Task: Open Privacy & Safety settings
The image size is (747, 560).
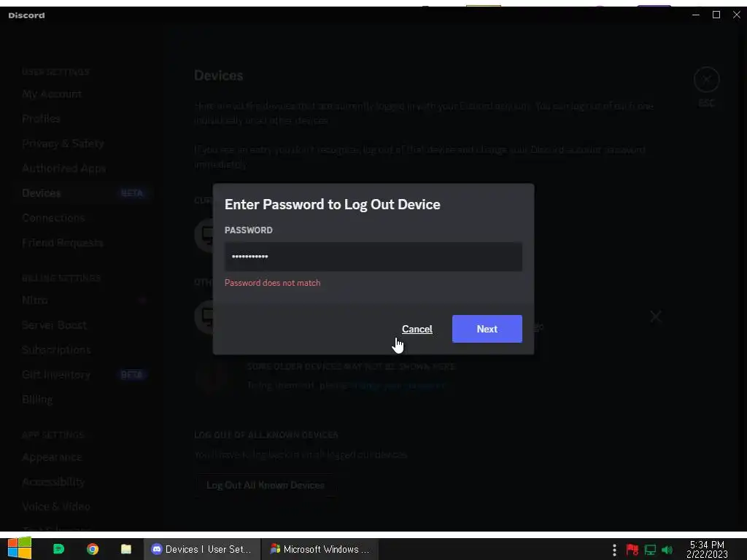Action: (x=63, y=144)
